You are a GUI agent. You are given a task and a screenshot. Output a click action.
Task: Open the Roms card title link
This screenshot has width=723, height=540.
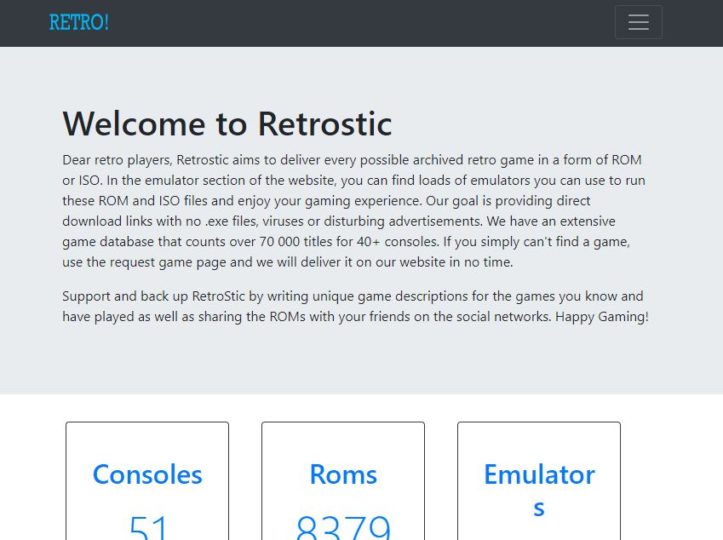point(343,474)
